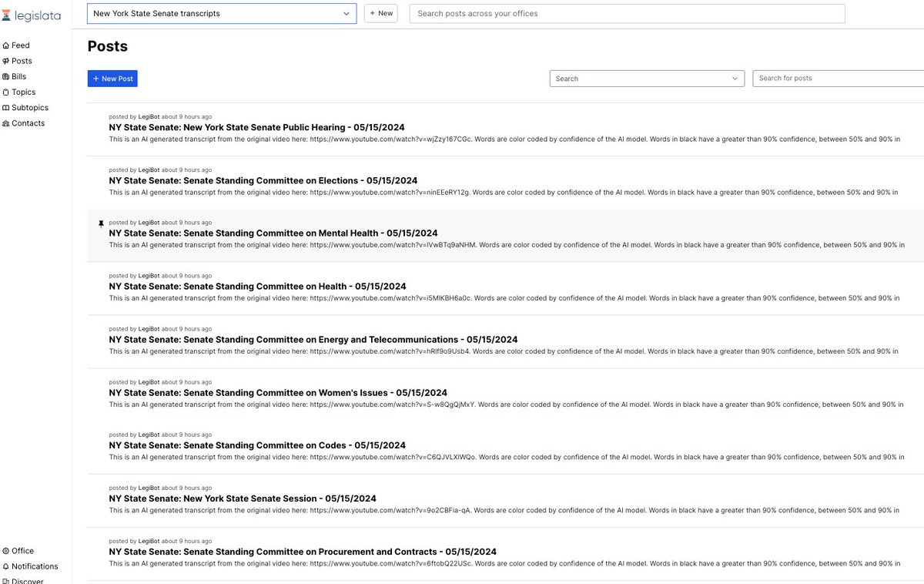Click the transcript description with URL ninEEeRY12g
The height and width of the screenshot is (584, 924).
coord(504,192)
